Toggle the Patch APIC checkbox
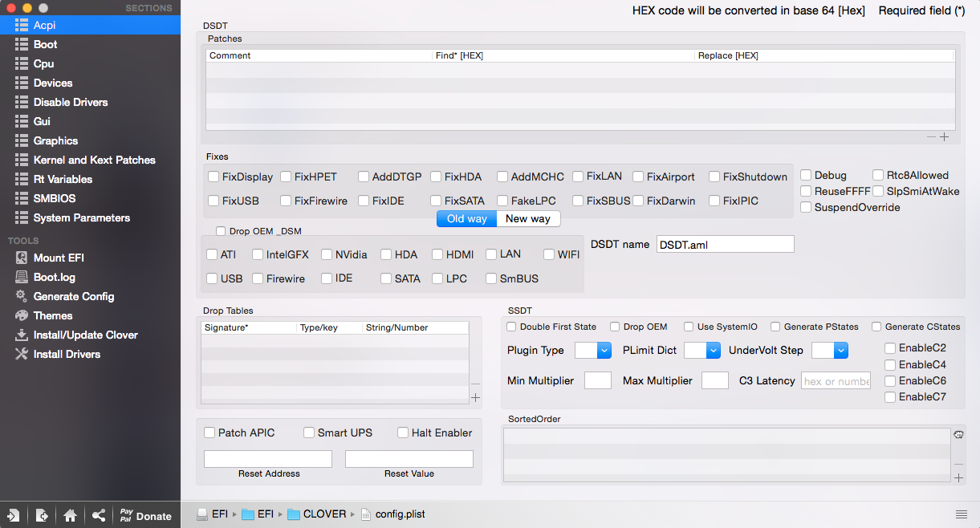This screenshot has width=980, height=528. (209, 433)
